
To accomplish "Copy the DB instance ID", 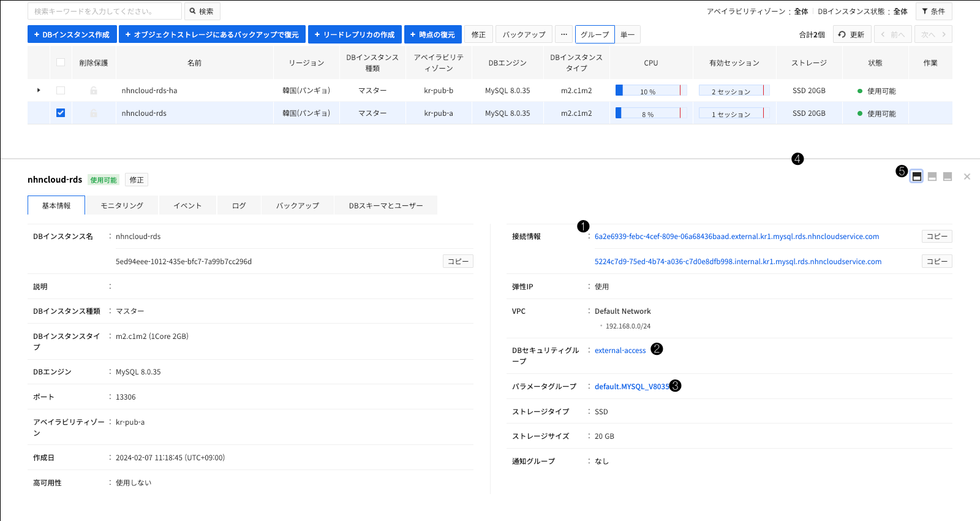I will point(458,261).
